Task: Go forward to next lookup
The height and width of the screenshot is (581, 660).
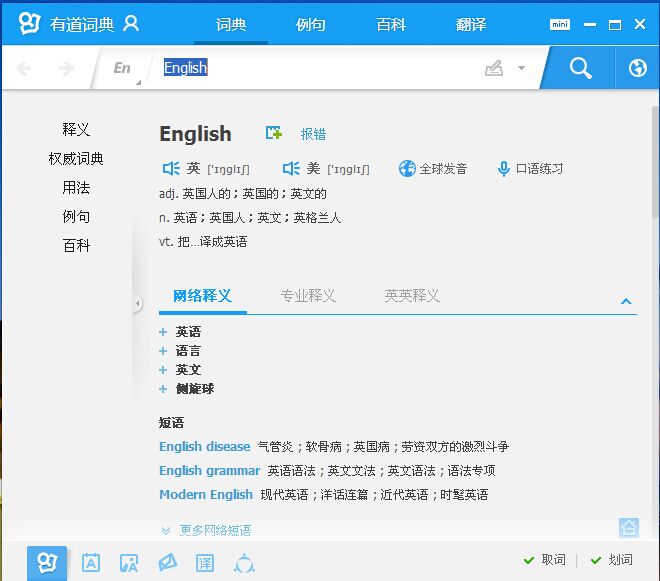Action: (66, 68)
